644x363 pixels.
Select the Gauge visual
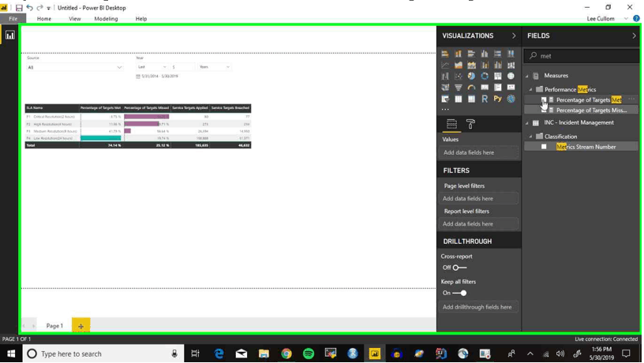click(x=471, y=88)
